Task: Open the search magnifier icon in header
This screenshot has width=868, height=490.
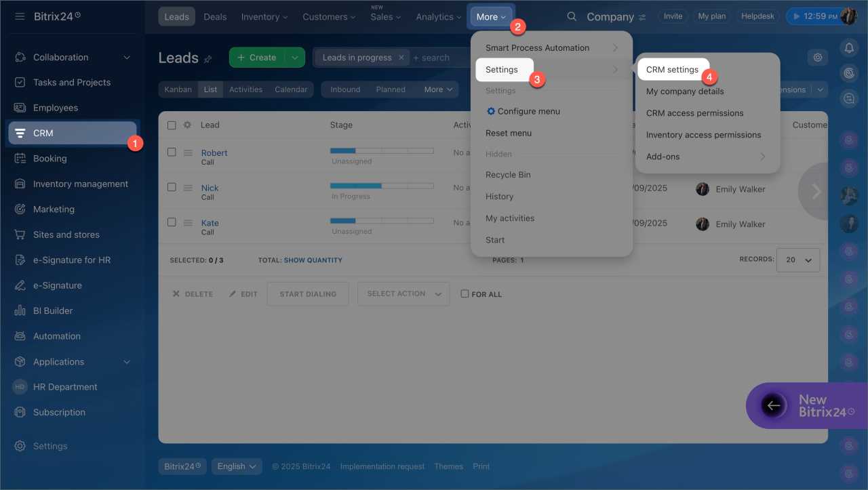Action: (x=572, y=16)
